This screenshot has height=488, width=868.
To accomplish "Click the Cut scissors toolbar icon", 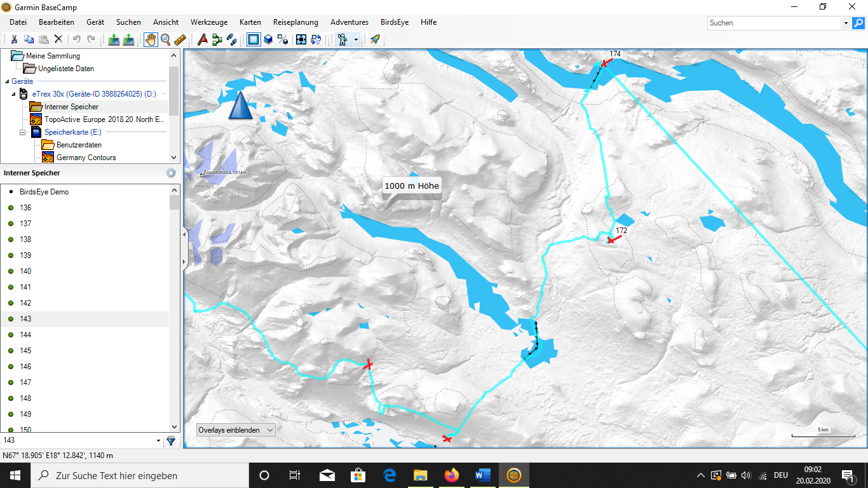I will (x=14, y=39).
